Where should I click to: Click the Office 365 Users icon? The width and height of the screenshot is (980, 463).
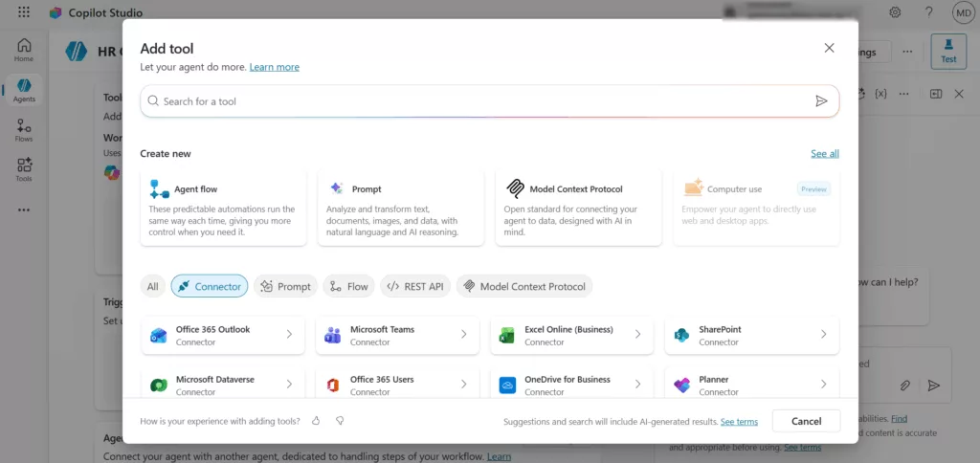332,386
